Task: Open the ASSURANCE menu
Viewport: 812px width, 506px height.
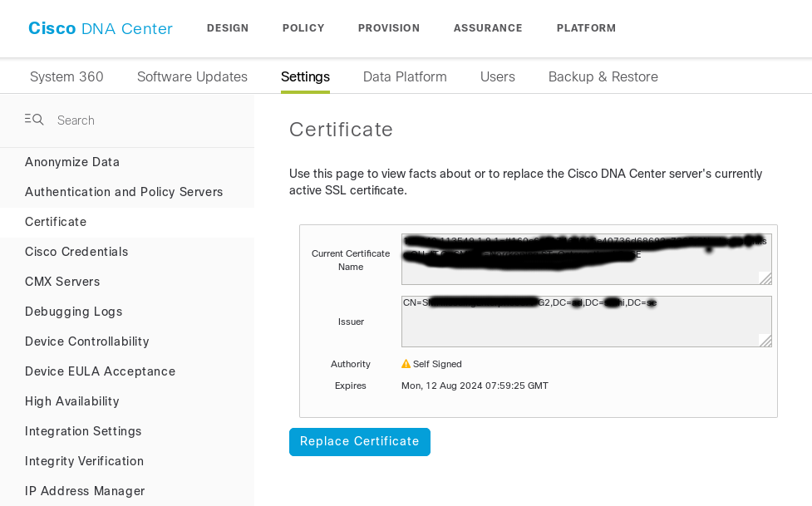Action: (x=488, y=27)
